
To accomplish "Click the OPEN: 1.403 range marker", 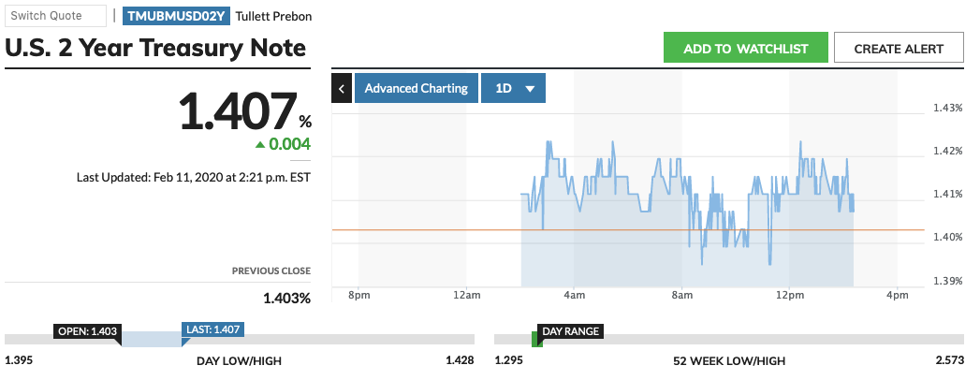I will click(88, 330).
